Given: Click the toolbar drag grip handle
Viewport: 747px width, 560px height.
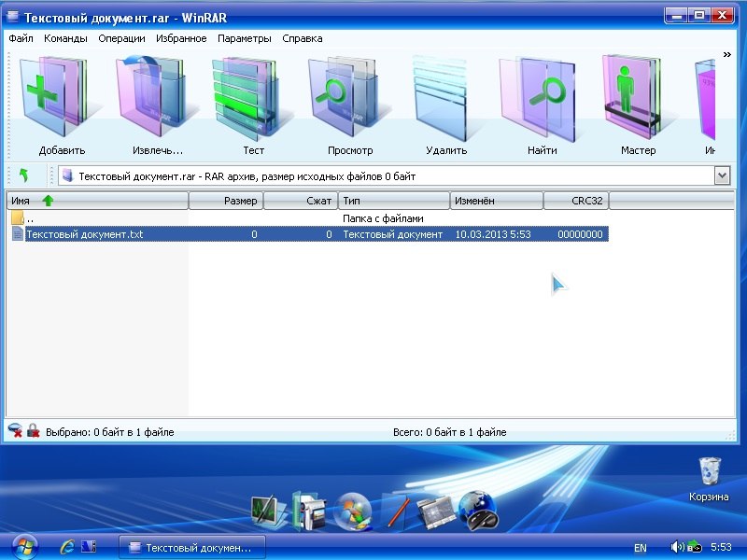Looking at the screenshot, I should 8,105.
